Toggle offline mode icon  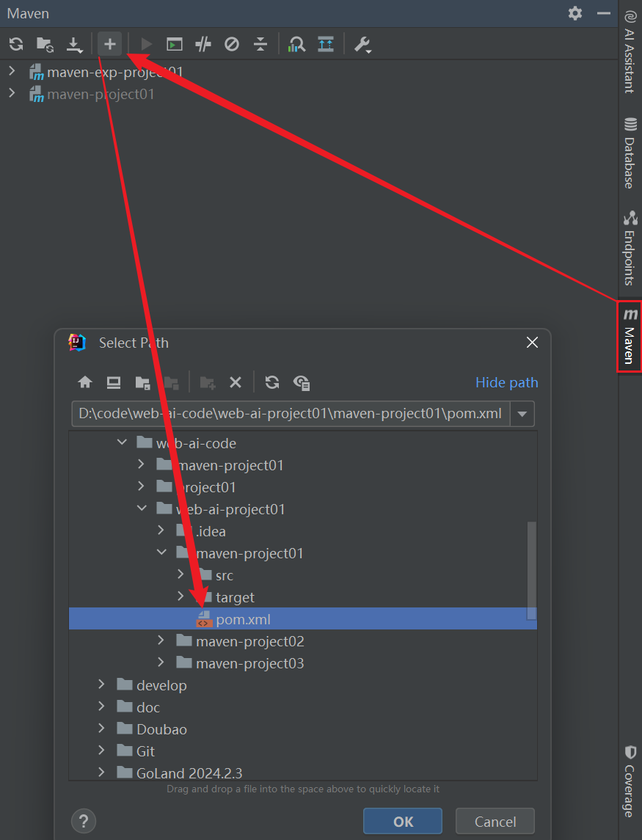click(203, 44)
